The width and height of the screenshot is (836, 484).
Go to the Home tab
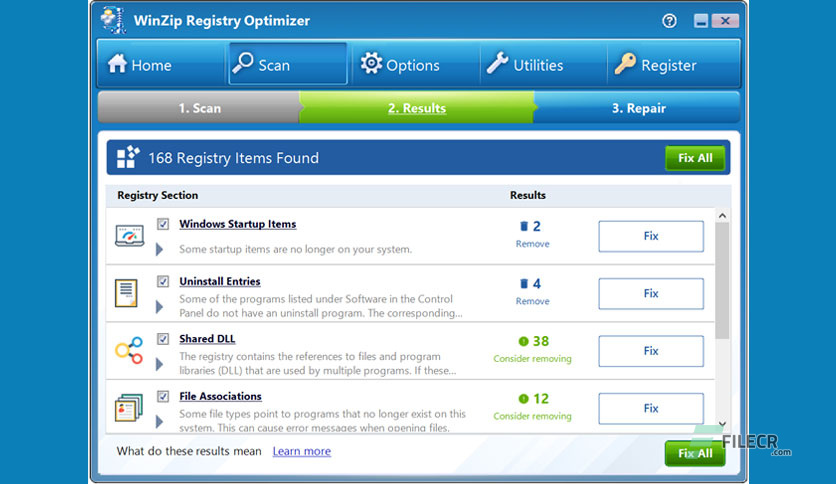point(160,64)
